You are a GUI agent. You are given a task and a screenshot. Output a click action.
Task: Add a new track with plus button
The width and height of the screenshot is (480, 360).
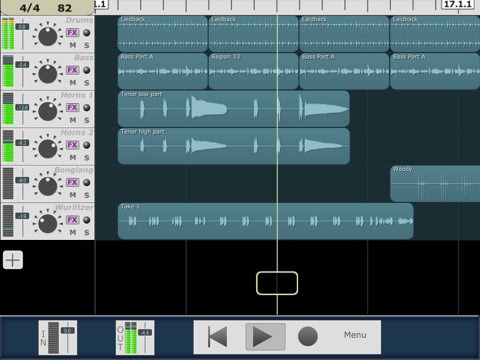click(13, 260)
